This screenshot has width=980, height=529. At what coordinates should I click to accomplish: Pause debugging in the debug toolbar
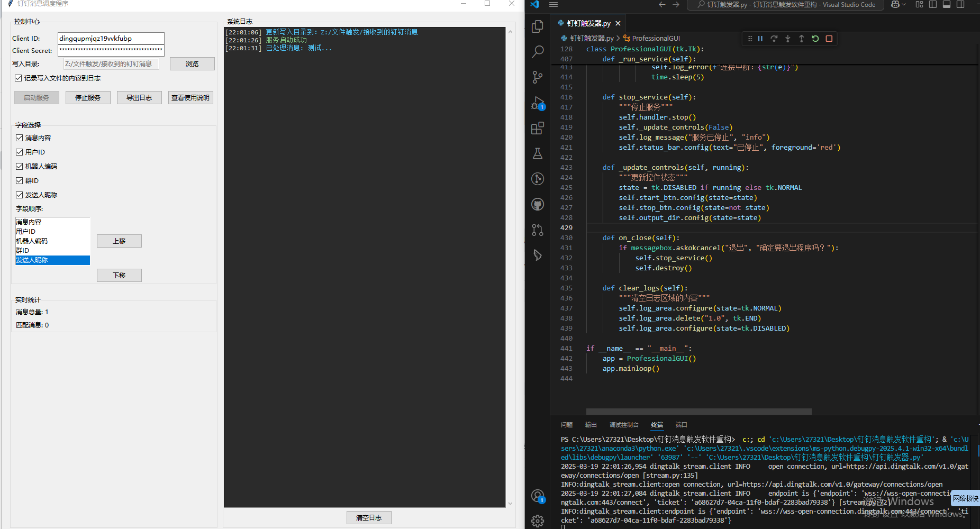point(760,39)
